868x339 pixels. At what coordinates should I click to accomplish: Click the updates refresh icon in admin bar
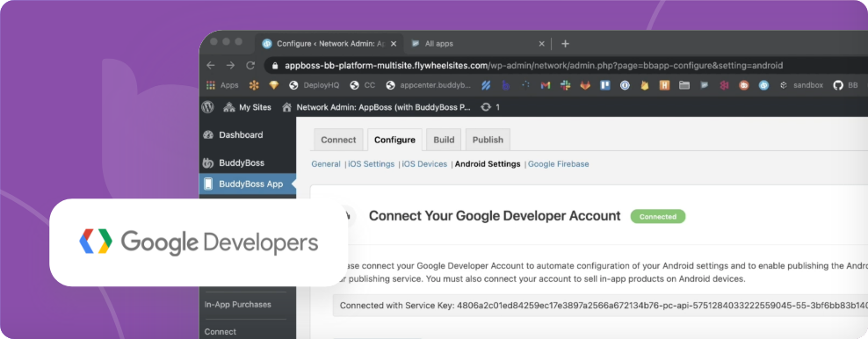(486, 107)
